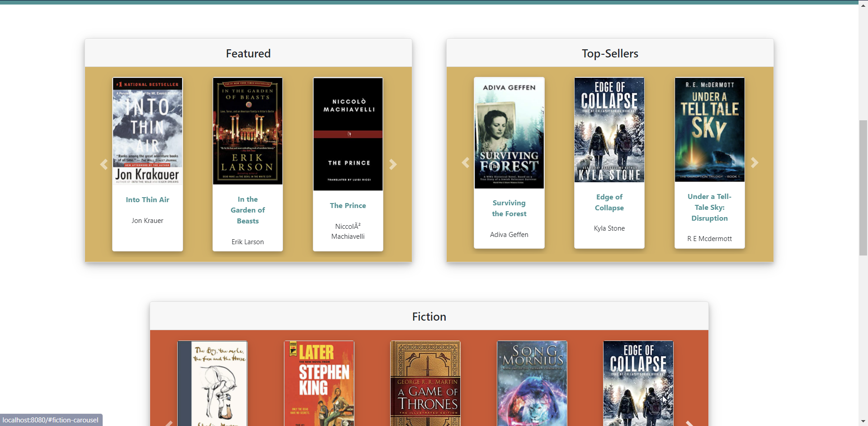This screenshot has height=426, width=868.
Task: Open the Into Thin Air title link
Action: 147,200
